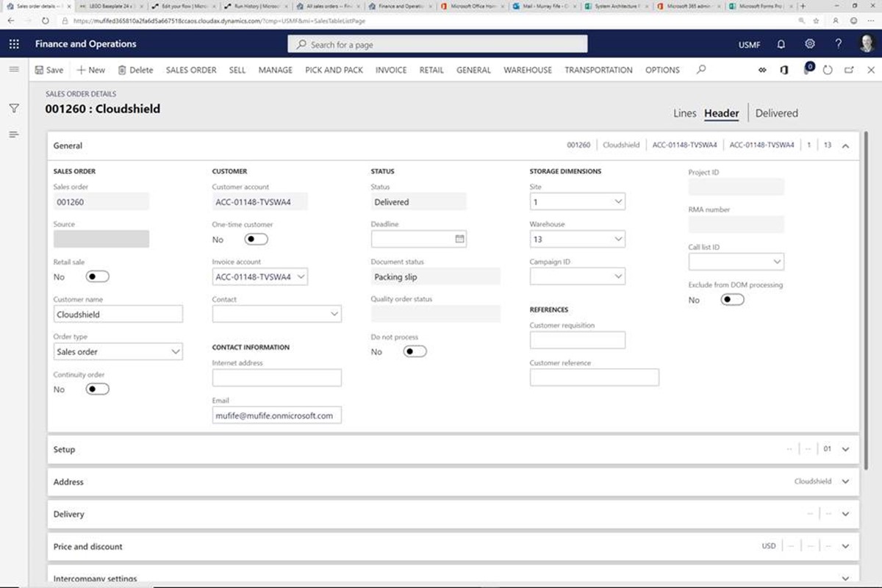Viewport: 882px width, 588px height.
Task: Open the app launcher waffle menu
Action: [14, 44]
